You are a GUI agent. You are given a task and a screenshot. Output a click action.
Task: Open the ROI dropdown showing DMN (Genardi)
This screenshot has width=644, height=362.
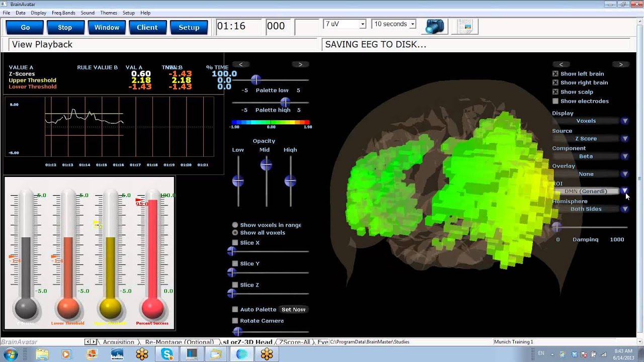point(624,191)
